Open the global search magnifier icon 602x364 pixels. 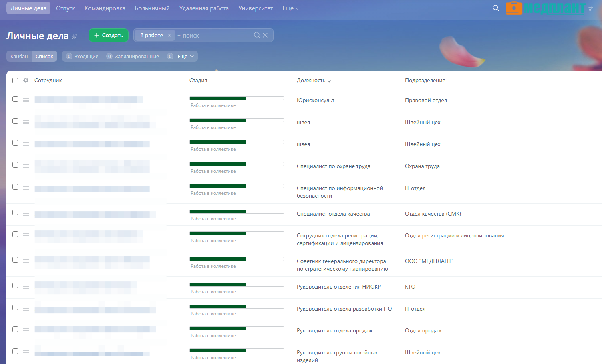tap(495, 8)
